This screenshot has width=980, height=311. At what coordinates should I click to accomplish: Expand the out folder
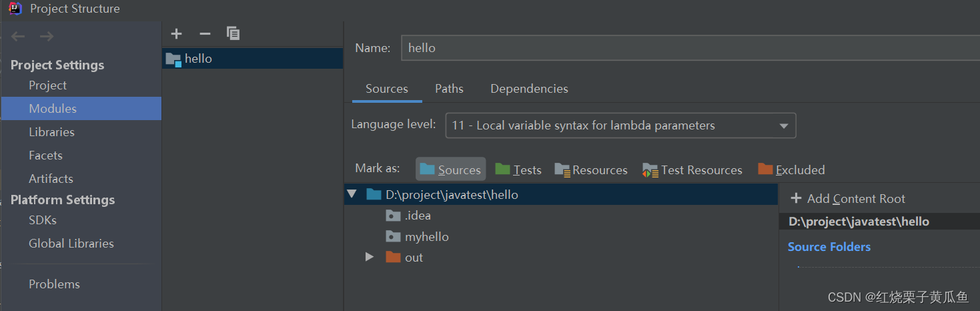click(370, 257)
